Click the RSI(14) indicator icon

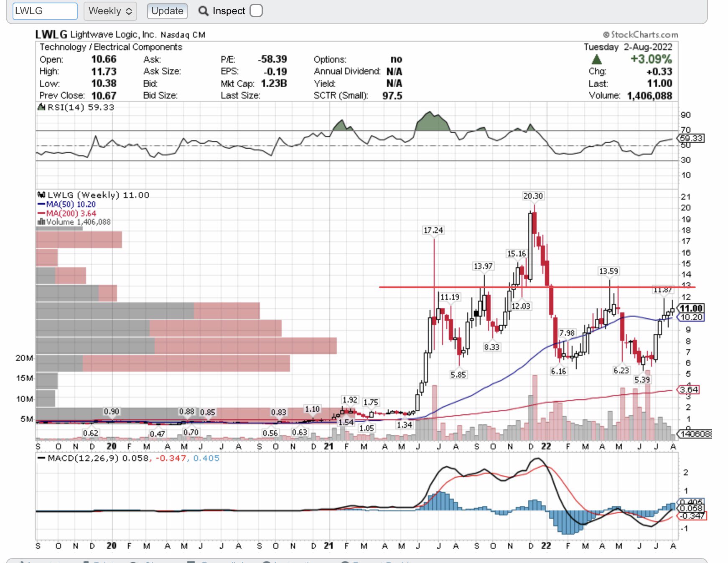pos(41,107)
